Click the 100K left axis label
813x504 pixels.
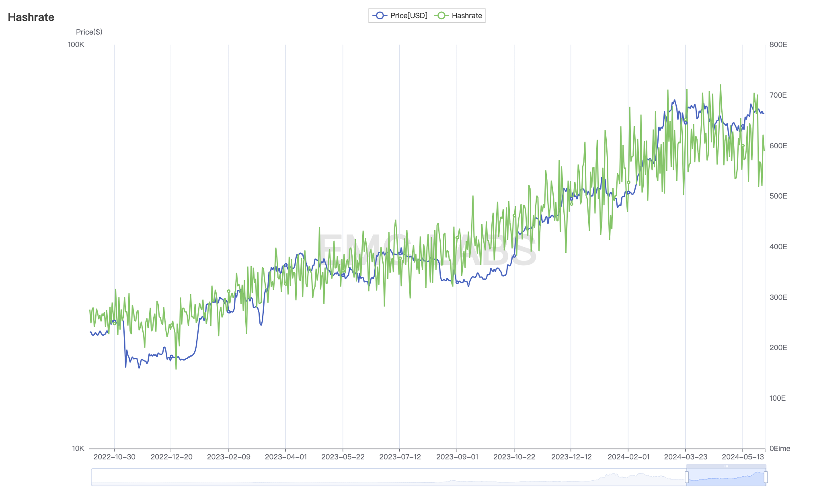[76, 45]
